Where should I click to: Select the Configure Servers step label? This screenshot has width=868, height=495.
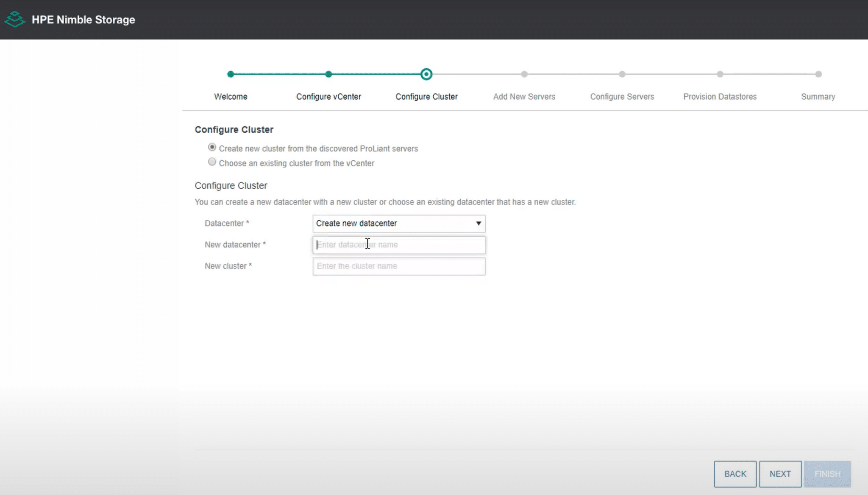[622, 97]
